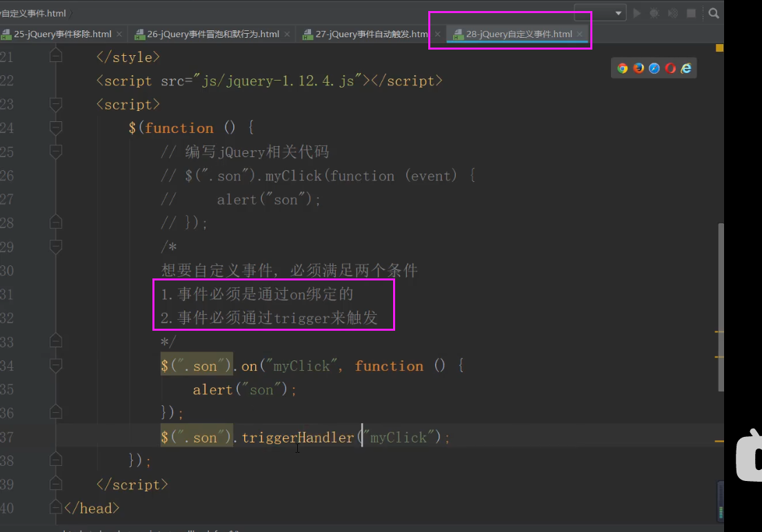762x532 pixels.
Task: Close the 26-jQuery事件冒泡和默认行为.html tab
Action: 287,34
